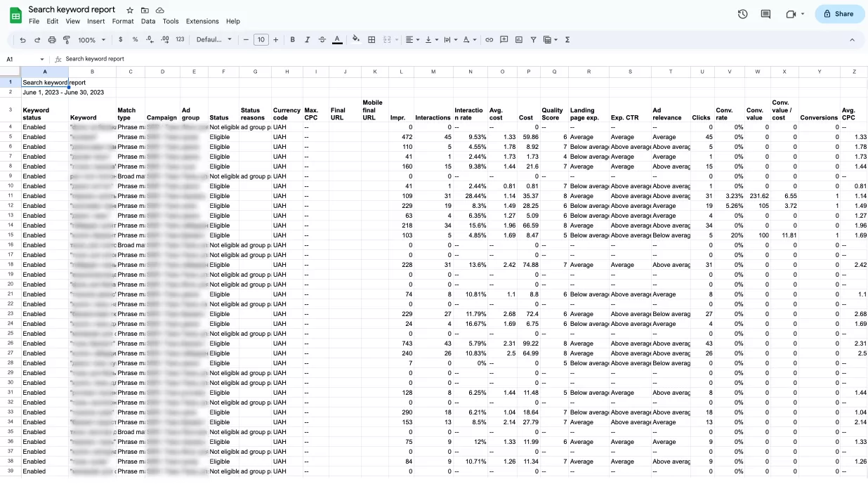This screenshot has width=868, height=484.
Task: Click the Share button
Action: pos(840,14)
